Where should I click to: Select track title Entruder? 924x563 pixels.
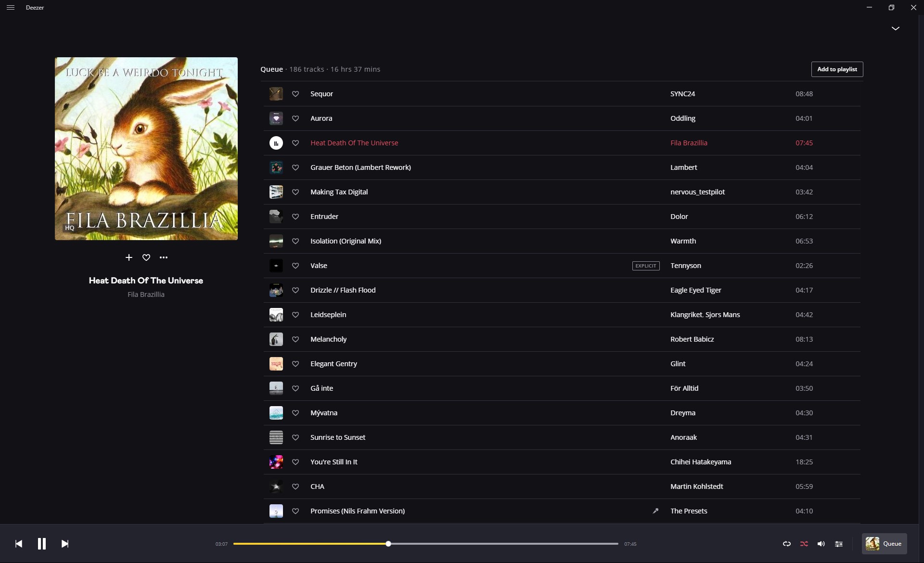click(x=324, y=217)
